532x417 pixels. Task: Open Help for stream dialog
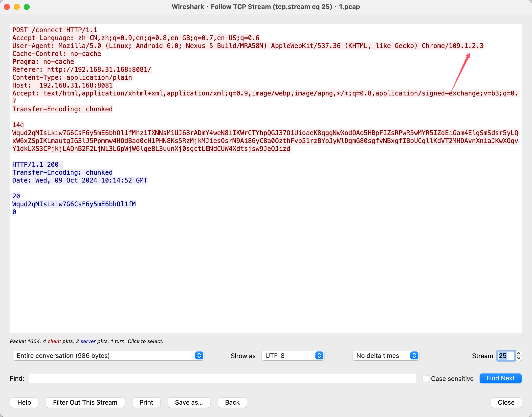point(24,402)
